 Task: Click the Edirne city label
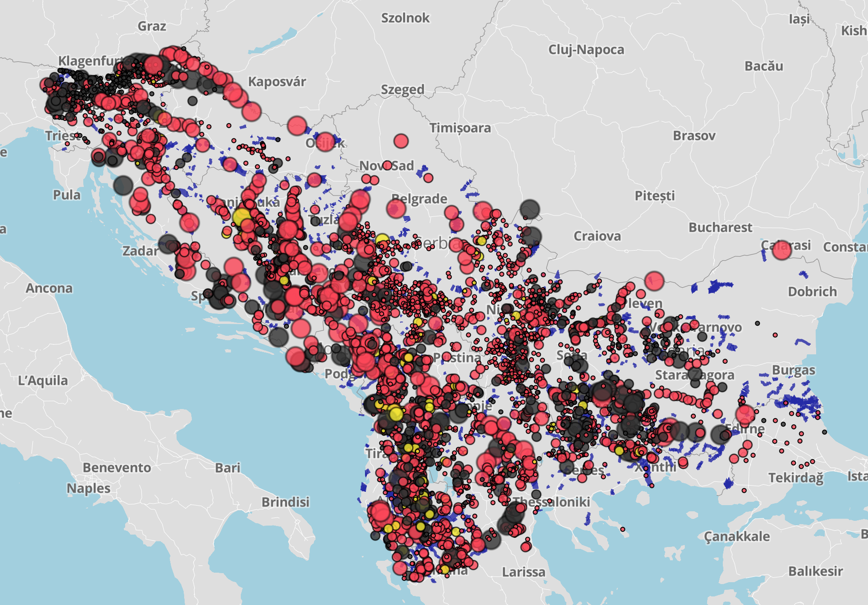coord(745,429)
